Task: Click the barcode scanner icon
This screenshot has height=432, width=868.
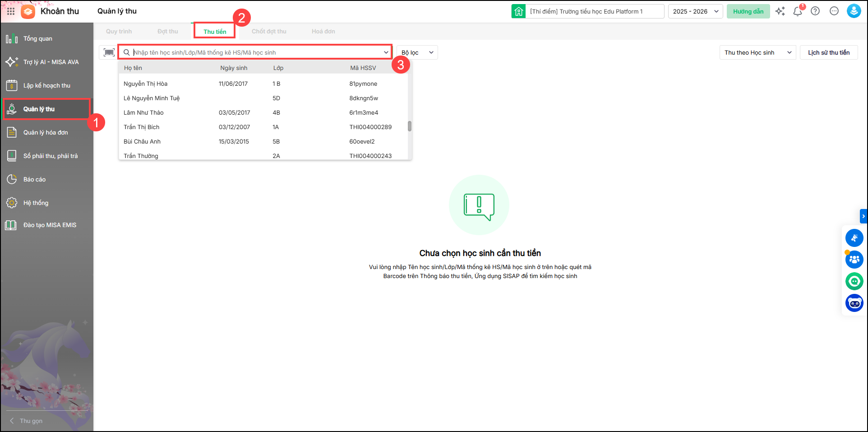Action: (x=109, y=52)
